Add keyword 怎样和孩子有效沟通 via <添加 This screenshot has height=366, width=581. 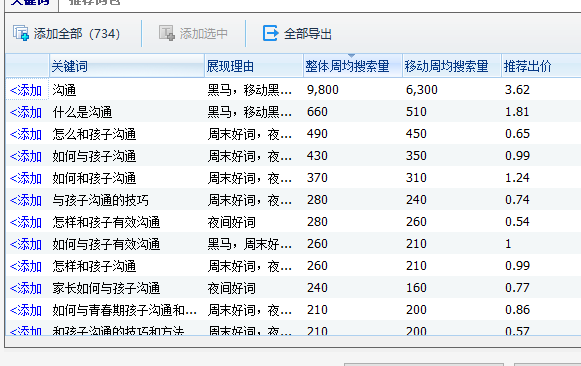(x=26, y=222)
